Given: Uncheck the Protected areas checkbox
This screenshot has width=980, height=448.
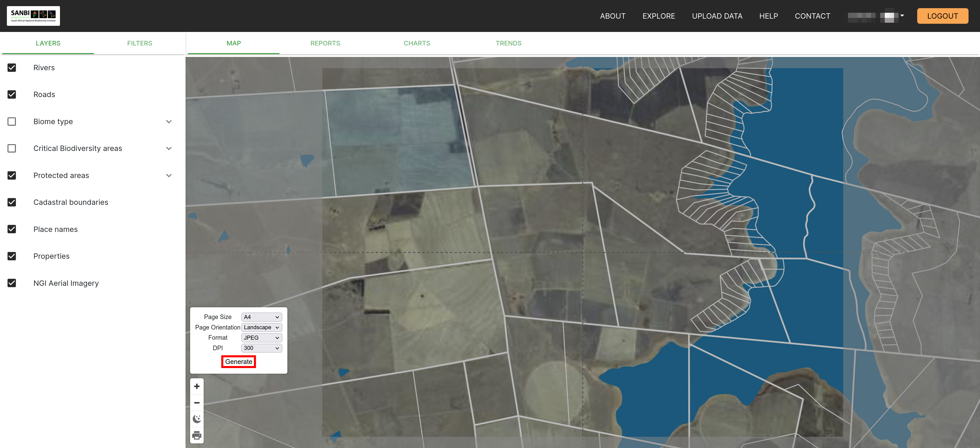Looking at the screenshot, I should click(12, 175).
